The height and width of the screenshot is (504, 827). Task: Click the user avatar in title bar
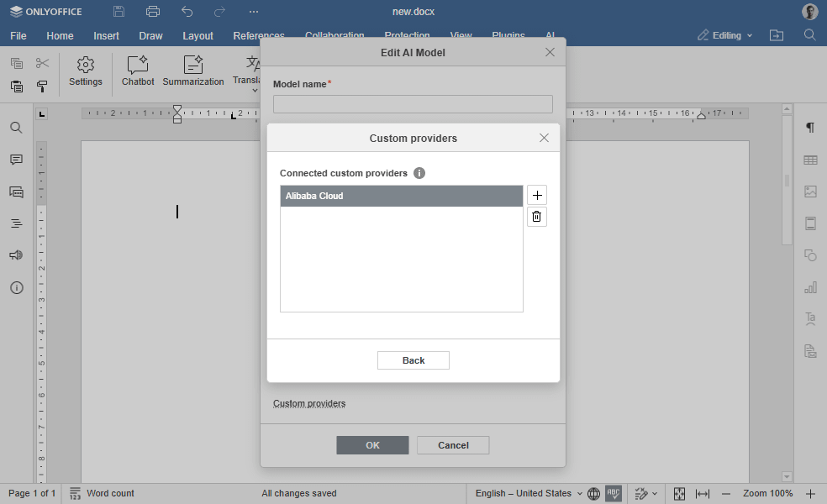point(809,11)
